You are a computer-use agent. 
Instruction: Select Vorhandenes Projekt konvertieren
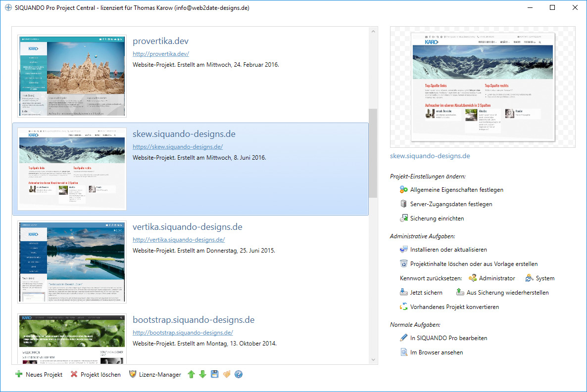[x=454, y=307]
